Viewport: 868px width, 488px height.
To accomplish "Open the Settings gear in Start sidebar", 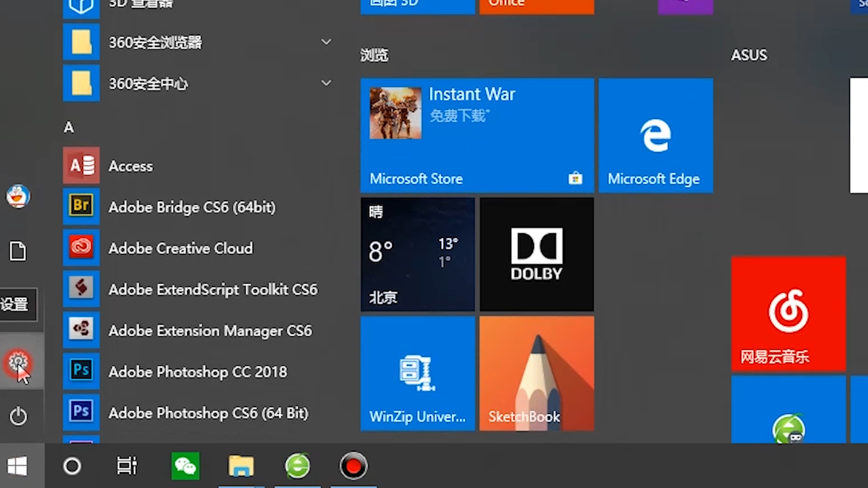I will pyautogui.click(x=18, y=362).
